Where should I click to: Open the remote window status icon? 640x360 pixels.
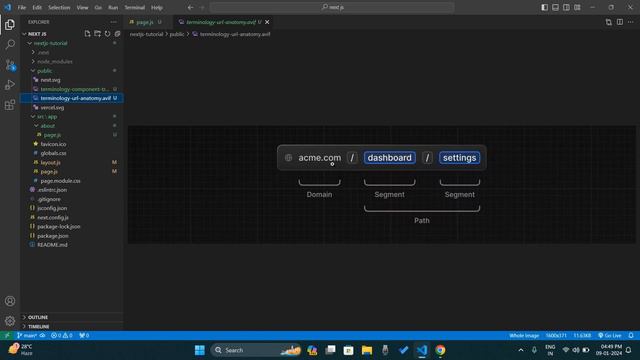7,336
